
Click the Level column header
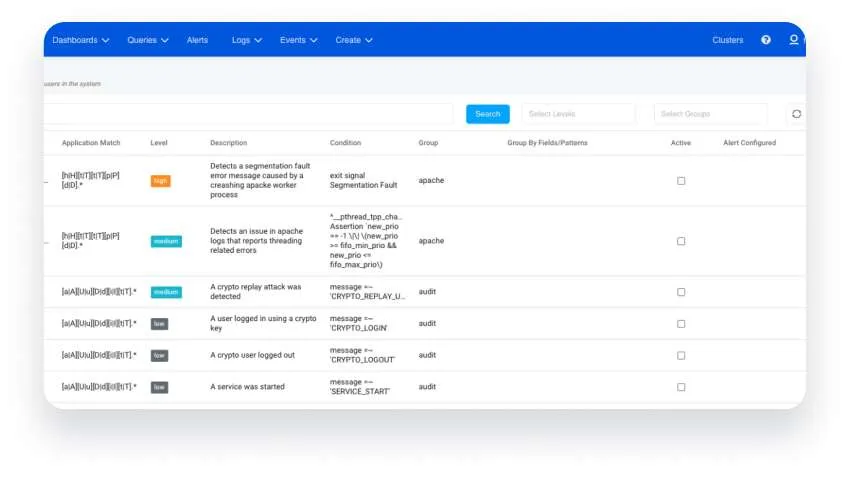coord(158,143)
